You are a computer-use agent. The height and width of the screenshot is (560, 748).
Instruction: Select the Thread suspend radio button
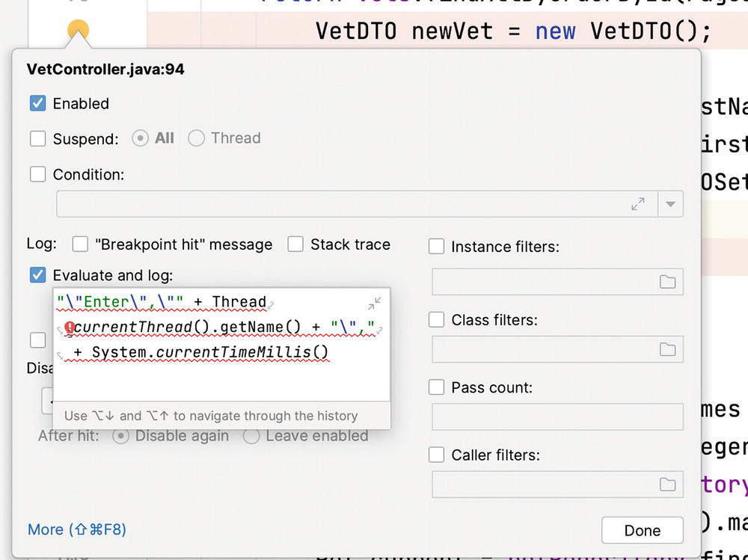[196, 138]
